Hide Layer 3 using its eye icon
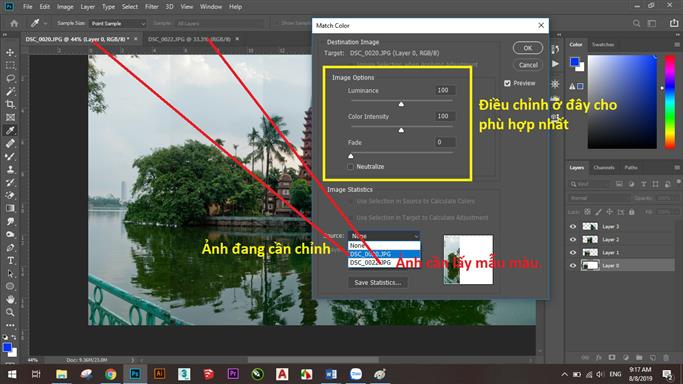 (x=573, y=226)
